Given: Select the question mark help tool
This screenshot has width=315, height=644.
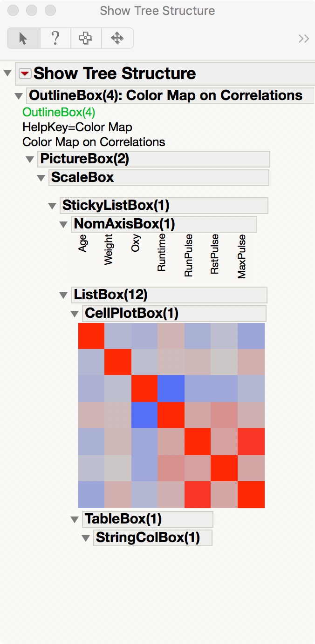Looking at the screenshot, I should pyautogui.click(x=55, y=38).
